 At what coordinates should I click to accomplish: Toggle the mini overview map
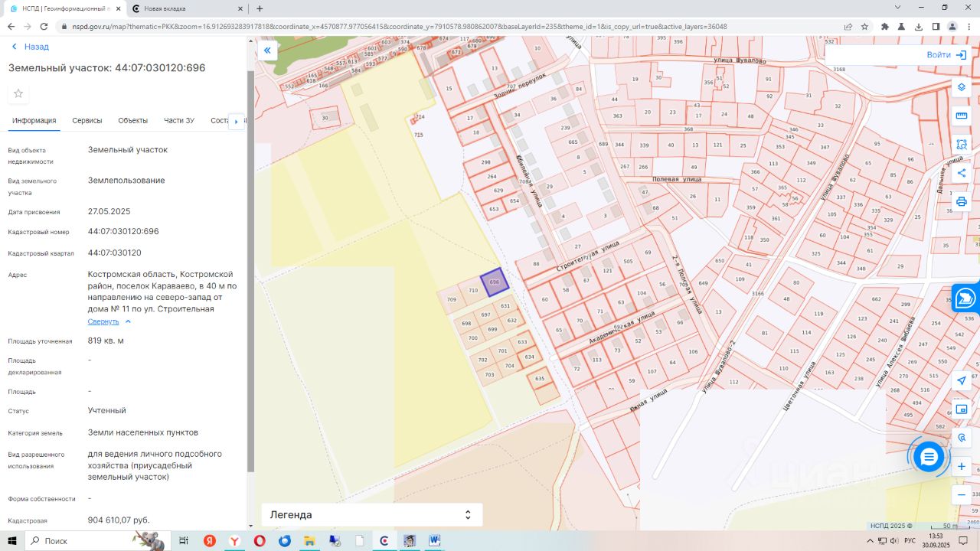click(962, 409)
